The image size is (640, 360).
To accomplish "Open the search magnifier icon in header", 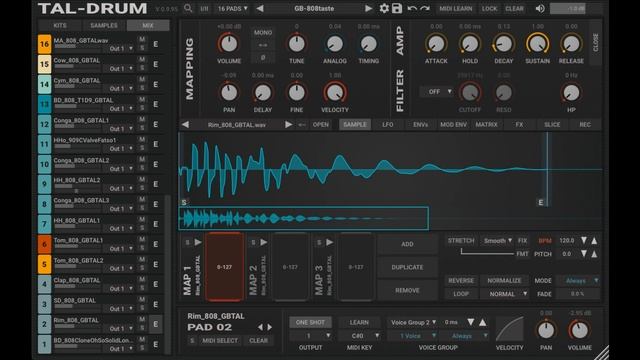I will (188, 8).
